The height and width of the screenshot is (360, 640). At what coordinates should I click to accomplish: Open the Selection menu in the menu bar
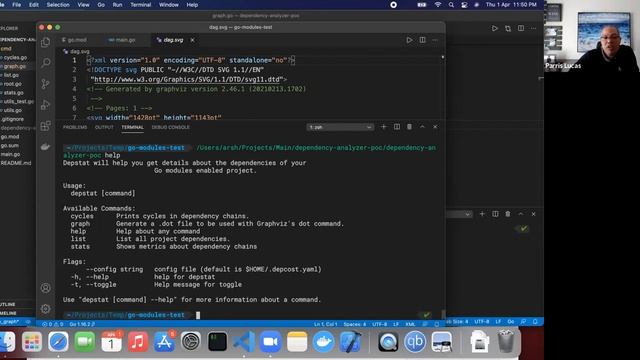tap(58, 5)
